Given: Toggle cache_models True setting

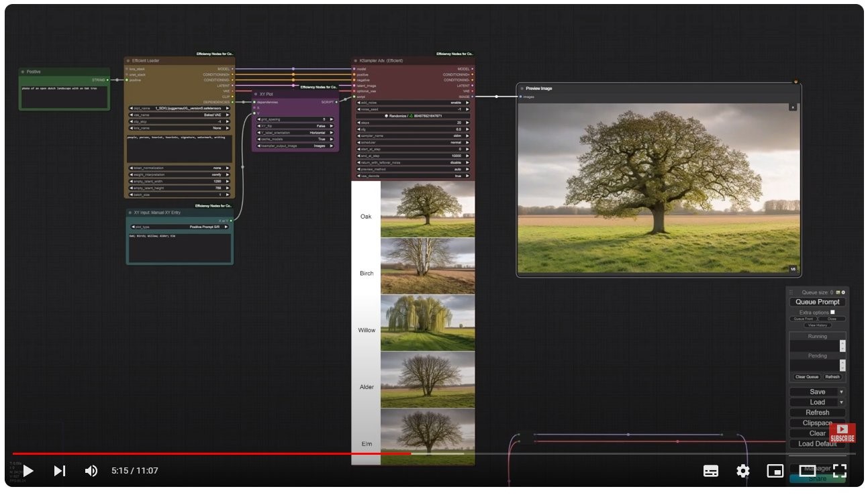Looking at the screenshot, I should (x=295, y=139).
